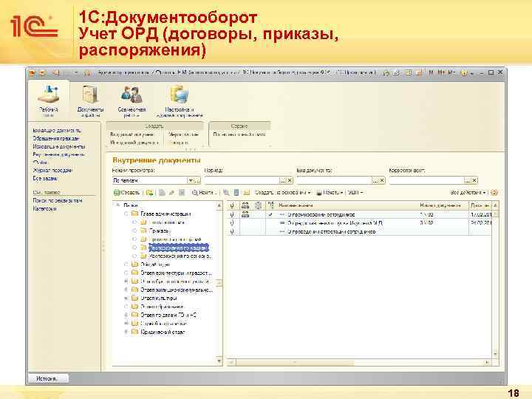Clear the Вид документа field
The height and width of the screenshot is (399, 532).
pos(383,180)
